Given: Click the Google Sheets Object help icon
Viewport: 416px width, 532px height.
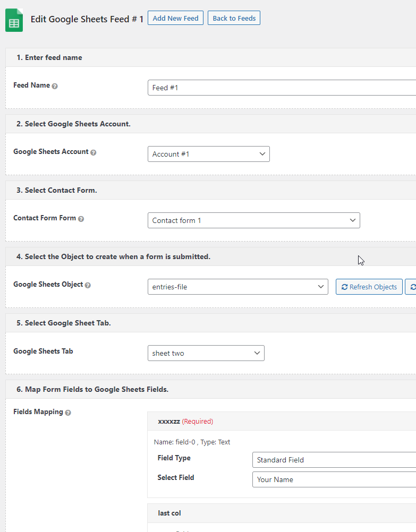Looking at the screenshot, I should point(88,285).
